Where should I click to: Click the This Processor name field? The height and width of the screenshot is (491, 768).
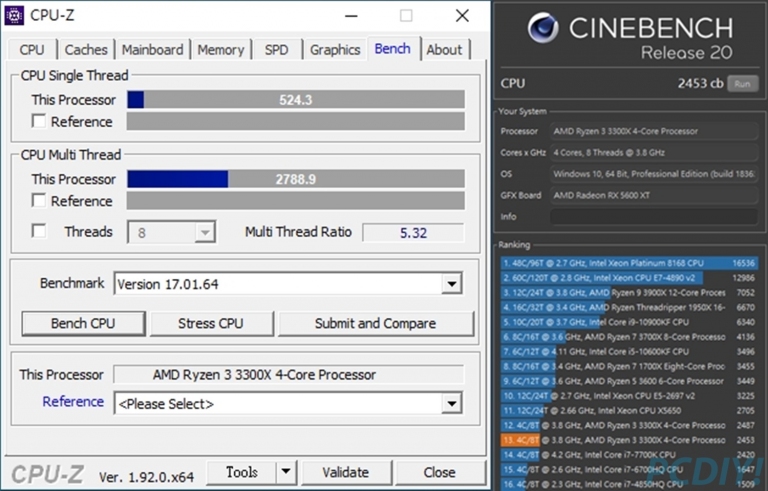288,375
